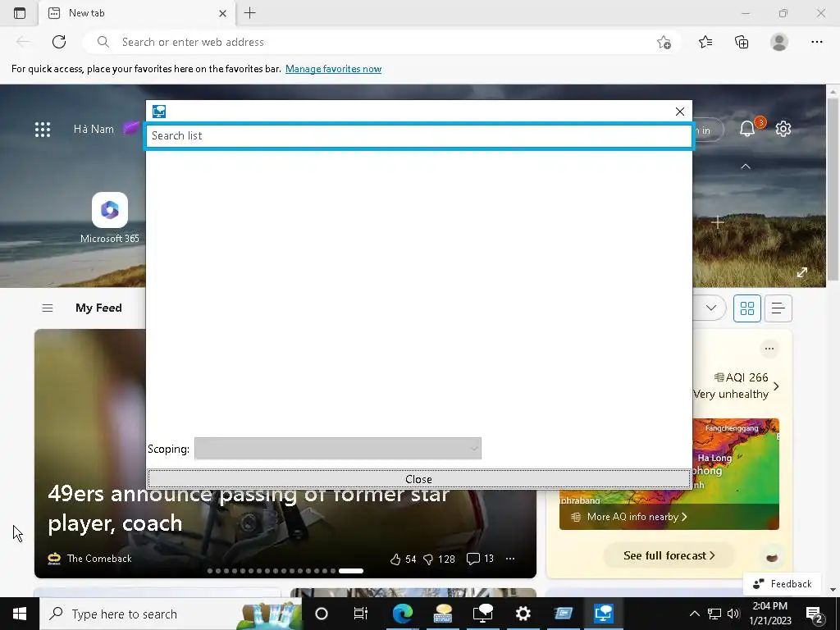Open See full forecast button
This screenshot has height=630, width=840.
point(669,555)
